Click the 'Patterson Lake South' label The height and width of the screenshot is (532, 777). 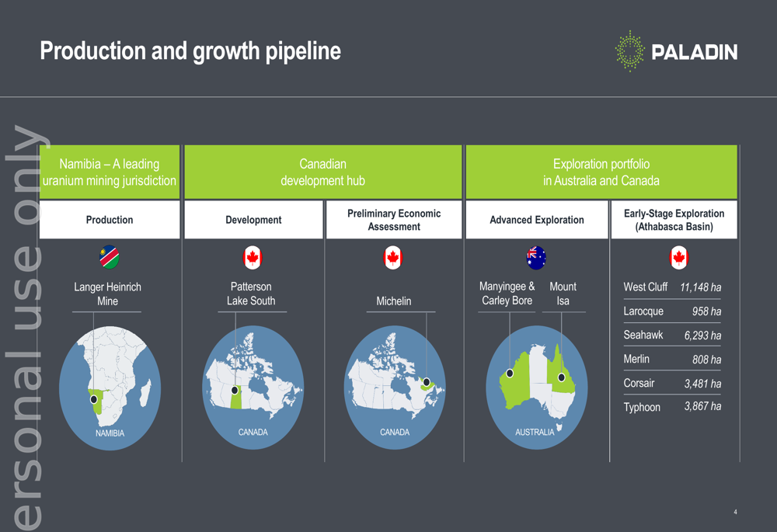(x=251, y=294)
